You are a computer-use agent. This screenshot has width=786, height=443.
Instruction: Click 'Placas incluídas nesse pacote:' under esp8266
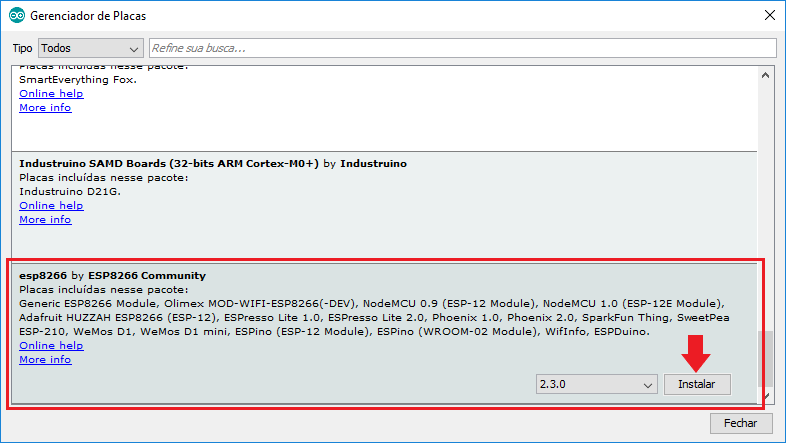104,290
